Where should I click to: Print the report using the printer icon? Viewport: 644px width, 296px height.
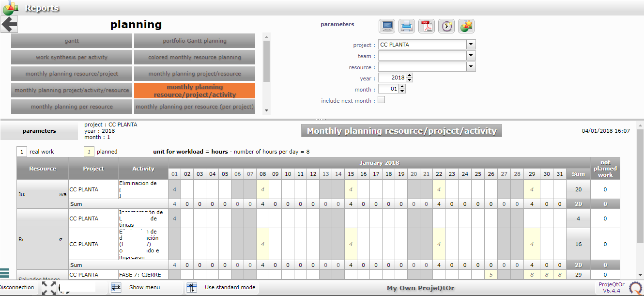(406, 26)
